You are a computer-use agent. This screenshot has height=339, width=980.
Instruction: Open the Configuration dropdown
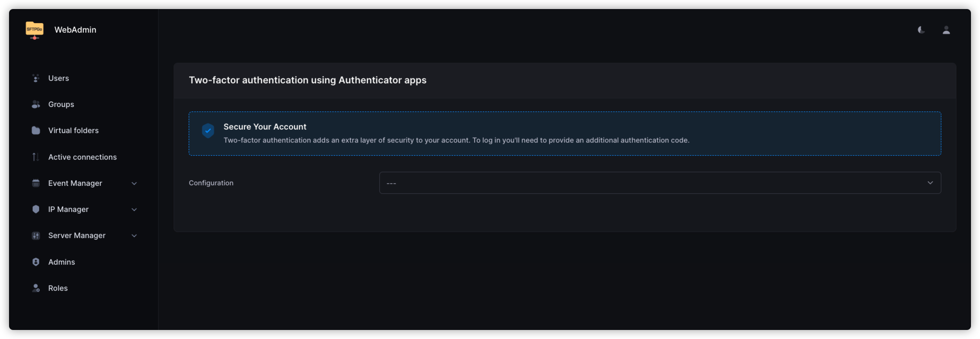[x=659, y=183]
